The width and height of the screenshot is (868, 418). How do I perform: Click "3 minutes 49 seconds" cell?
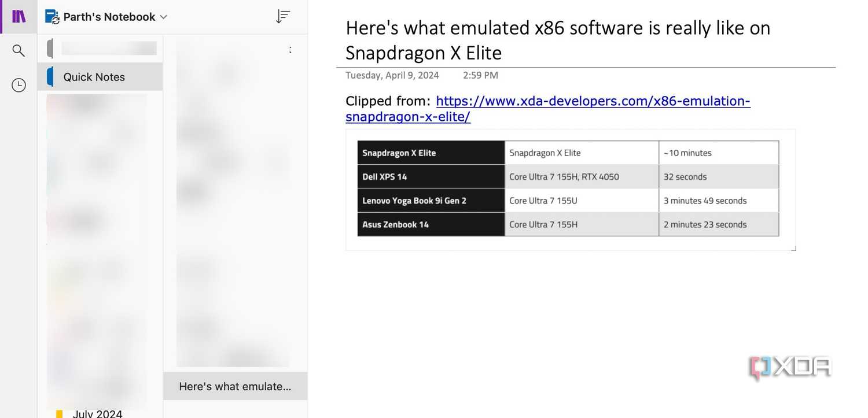[x=719, y=201]
